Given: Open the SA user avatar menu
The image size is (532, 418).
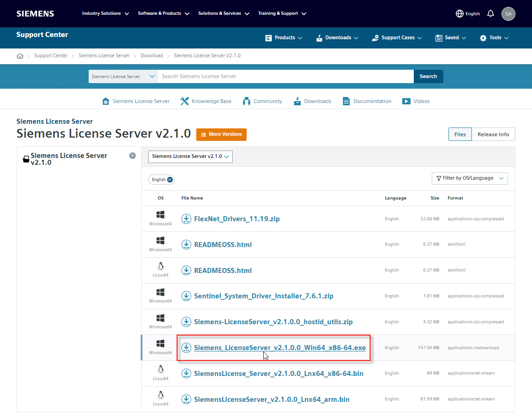Looking at the screenshot, I should click(508, 13).
